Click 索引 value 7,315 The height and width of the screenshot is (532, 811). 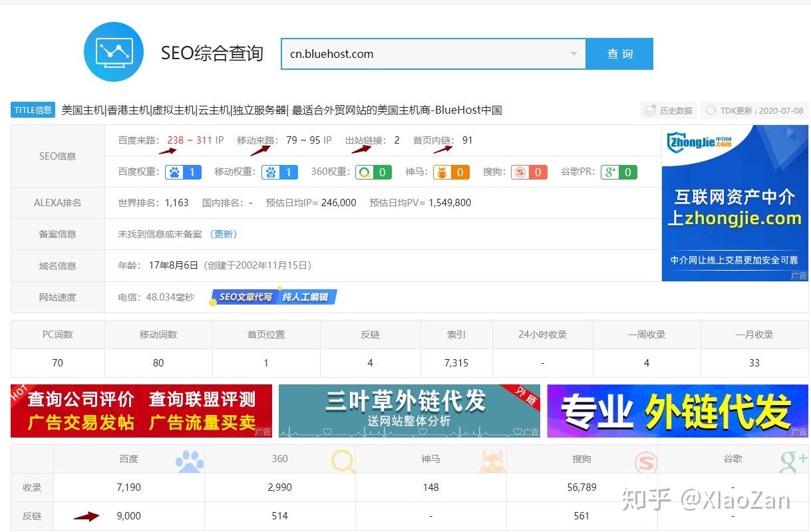[456, 363]
